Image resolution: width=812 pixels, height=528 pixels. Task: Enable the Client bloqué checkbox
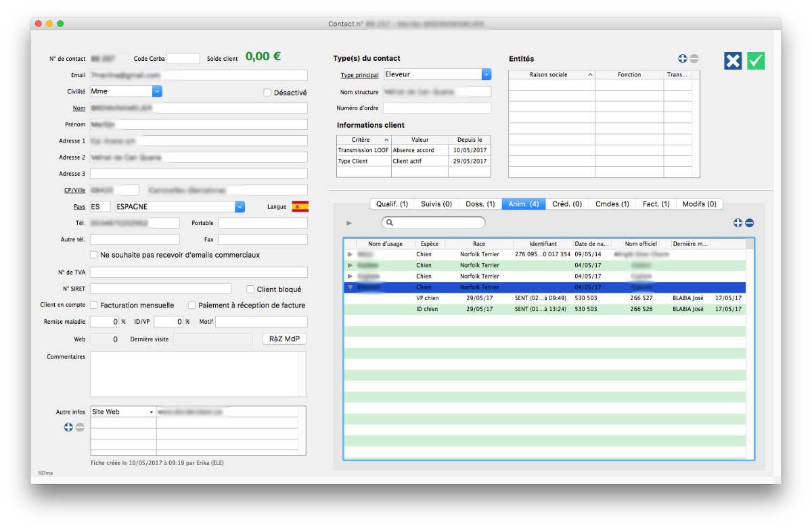click(250, 289)
